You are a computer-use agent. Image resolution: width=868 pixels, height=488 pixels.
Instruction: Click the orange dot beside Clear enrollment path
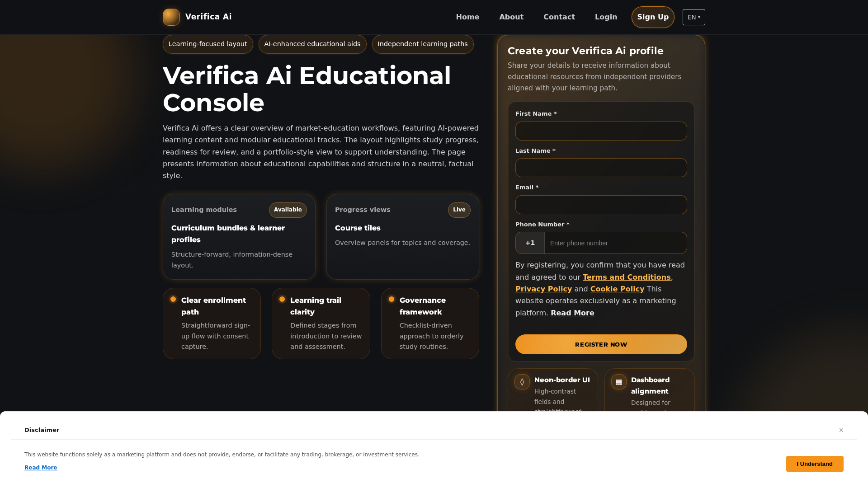coord(173,299)
